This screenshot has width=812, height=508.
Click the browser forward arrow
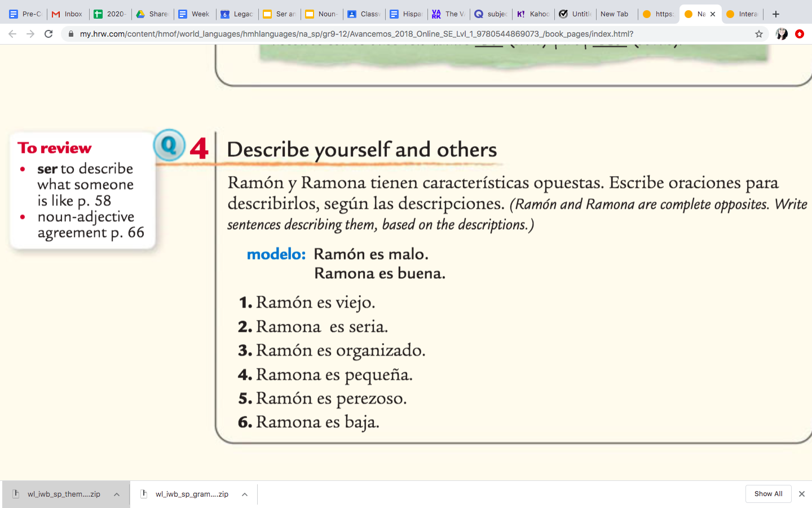[30, 34]
